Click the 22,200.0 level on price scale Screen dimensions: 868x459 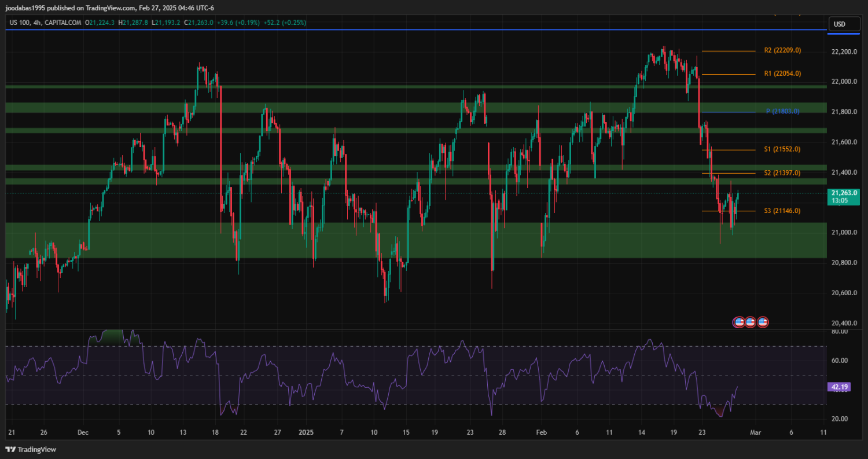pyautogui.click(x=844, y=52)
